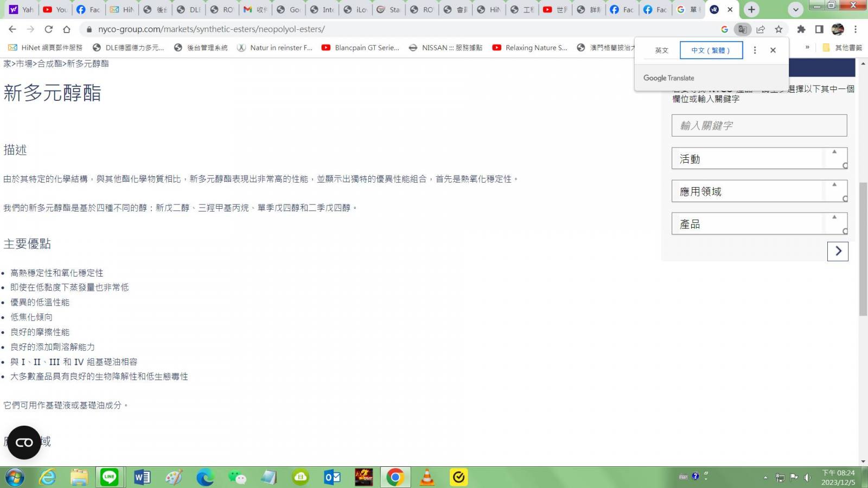Click the 合成酯 breadcrumb link
This screenshot has width=868, height=488.
(49, 63)
